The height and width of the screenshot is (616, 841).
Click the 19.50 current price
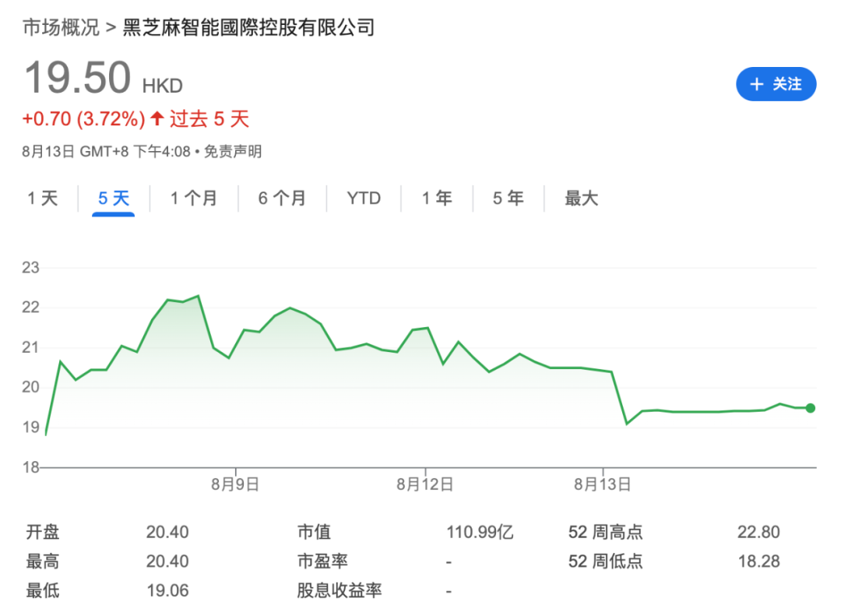click(78, 78)
